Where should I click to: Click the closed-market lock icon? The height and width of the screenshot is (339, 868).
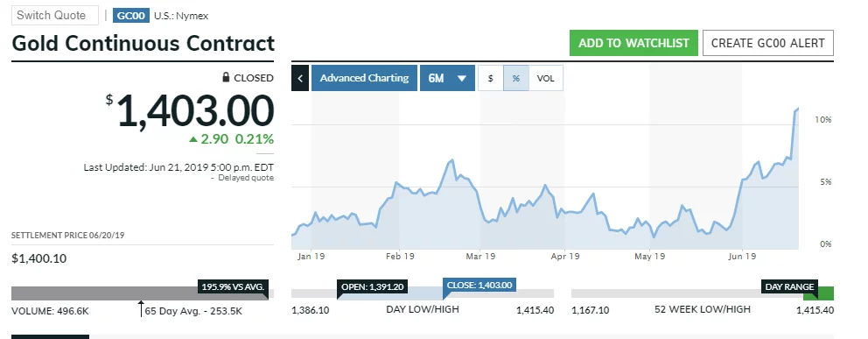coord(226,78)
